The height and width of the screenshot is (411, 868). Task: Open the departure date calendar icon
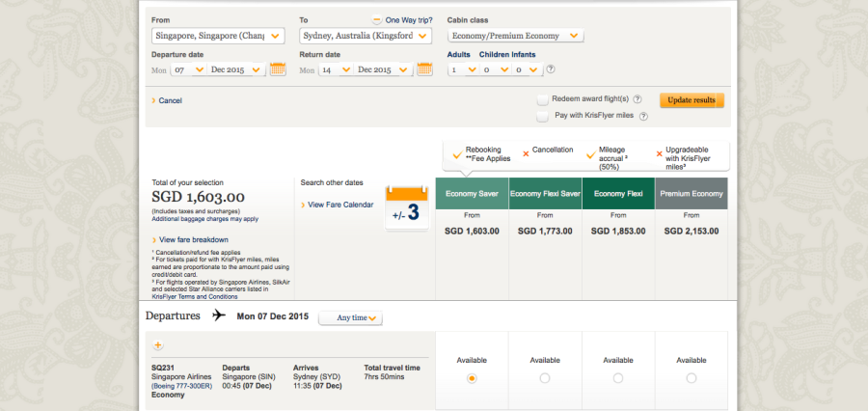[x=278, y=69]
